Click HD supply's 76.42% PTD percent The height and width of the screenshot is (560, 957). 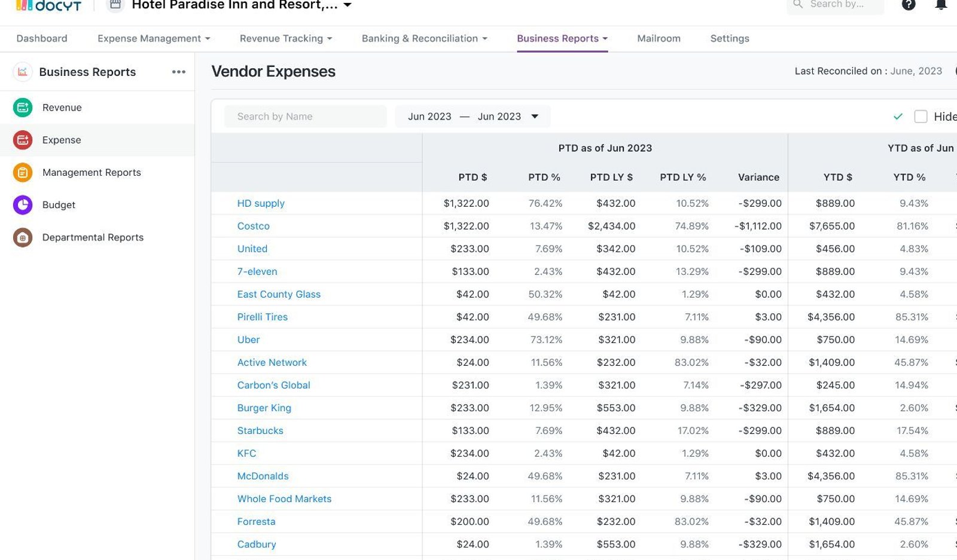tap(545, 203)
